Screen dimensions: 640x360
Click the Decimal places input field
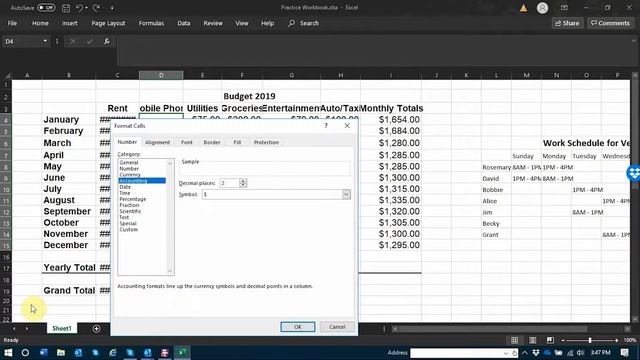point(229,183)
